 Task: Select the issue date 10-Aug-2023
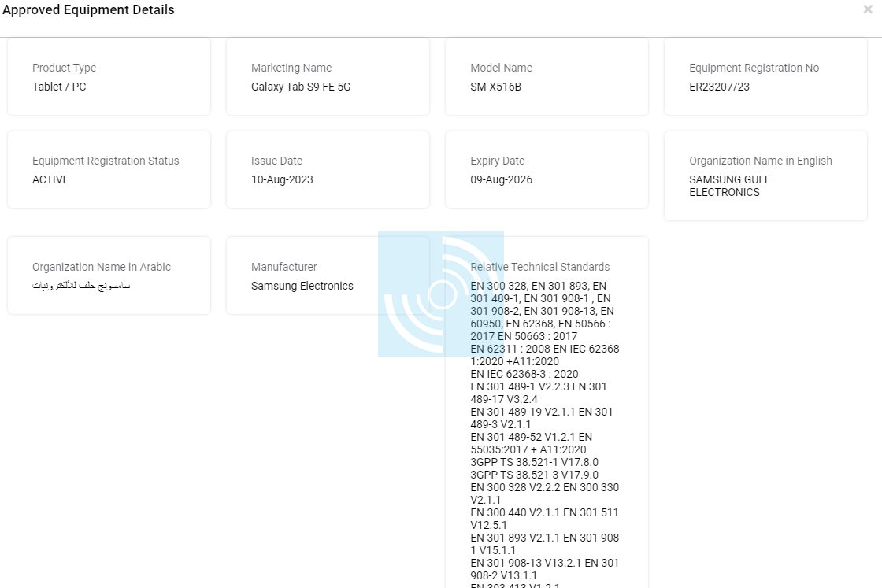282,179
